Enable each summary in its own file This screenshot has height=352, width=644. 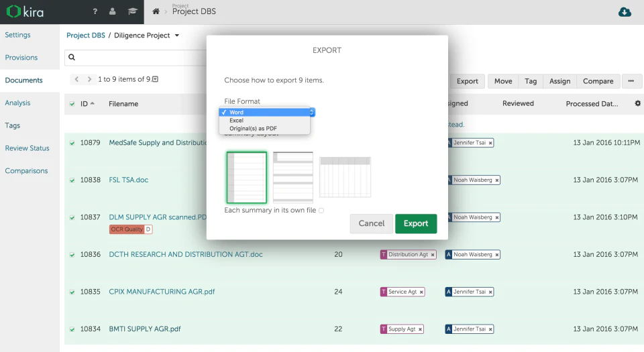pos(321,211)
